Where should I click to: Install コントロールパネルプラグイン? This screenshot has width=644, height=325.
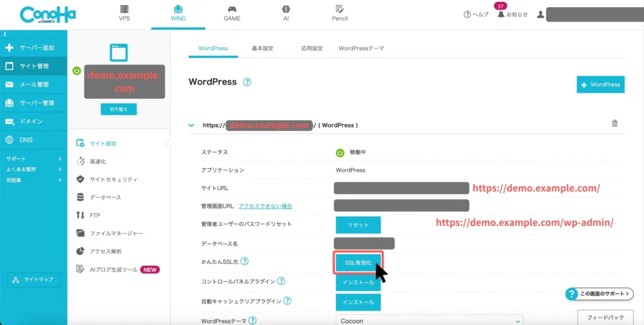pos(358,283)
